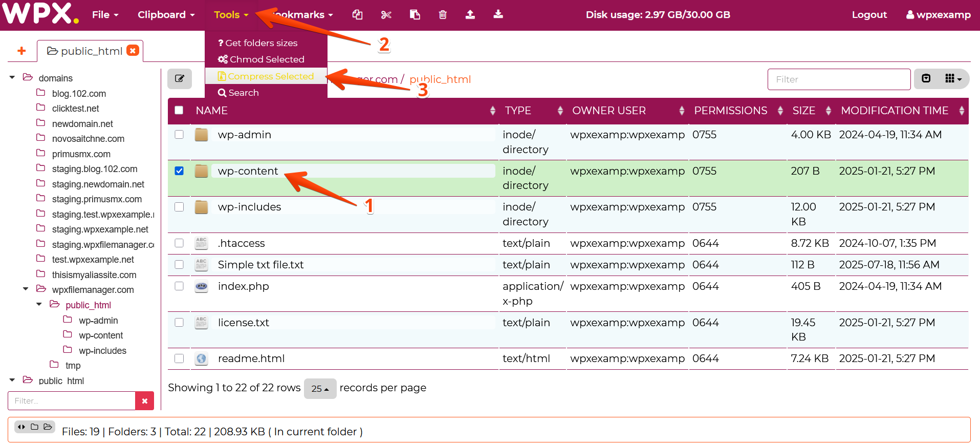
Task: Click the wp-includes folder icon in table
Action: [x=202, y=207]
